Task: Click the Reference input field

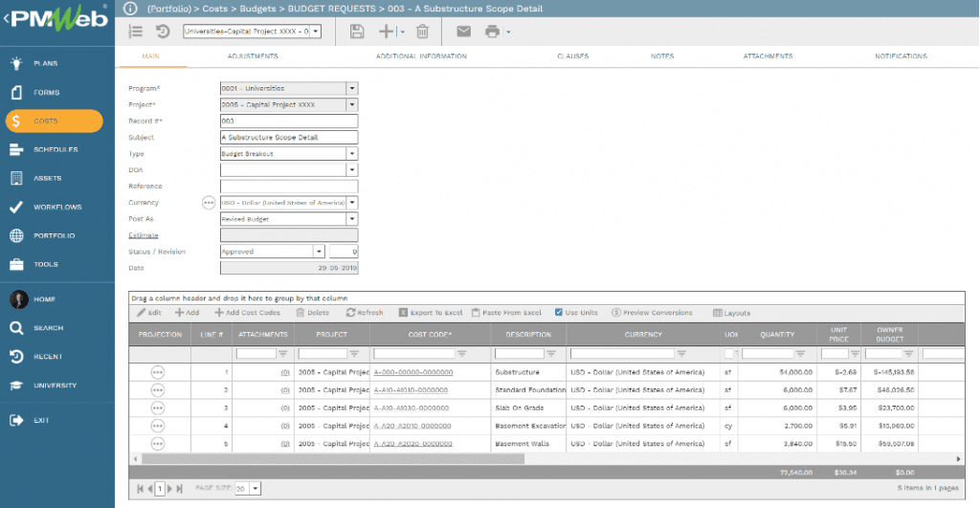Action: pos(289,186)
